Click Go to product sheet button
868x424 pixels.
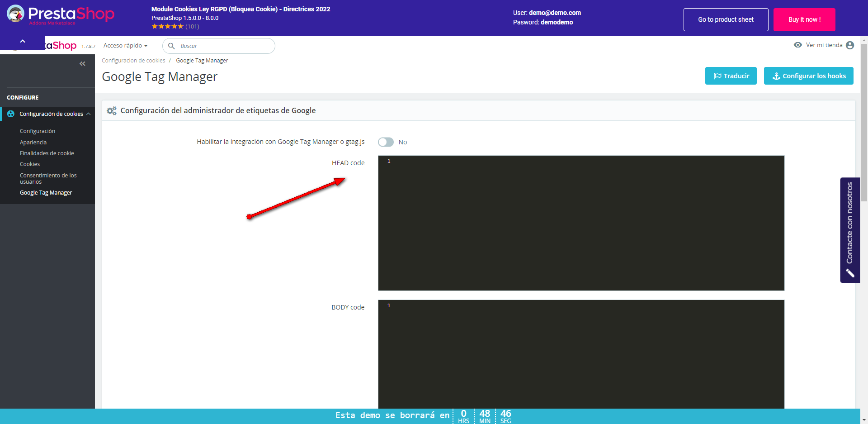(726, 19)
